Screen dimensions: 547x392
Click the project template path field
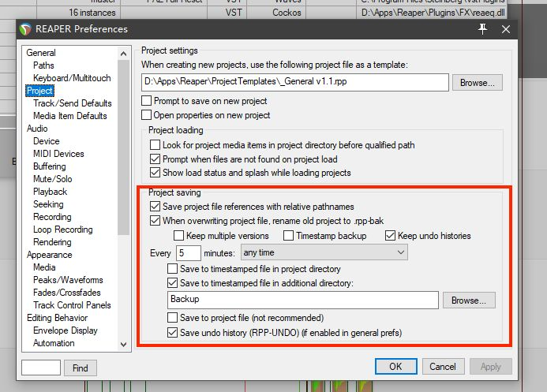(295, 82)
